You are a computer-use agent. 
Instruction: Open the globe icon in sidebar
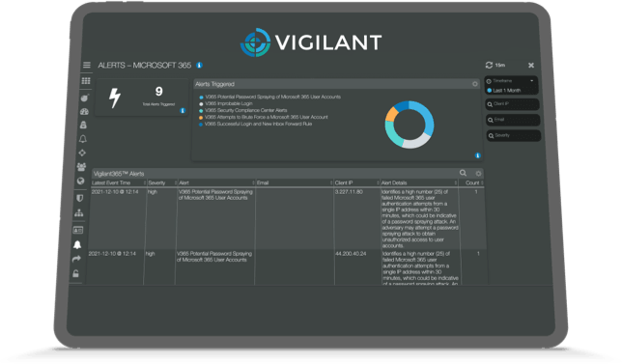(80, 182)
